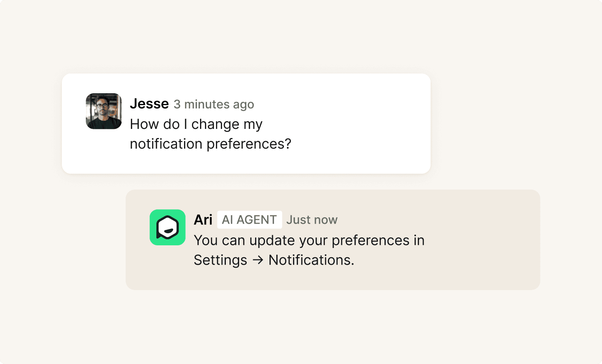Click the word Settings in Ari's reply
Image resolution: width=602 pixels, height=364 pixels.
click(x=220, y=260)
